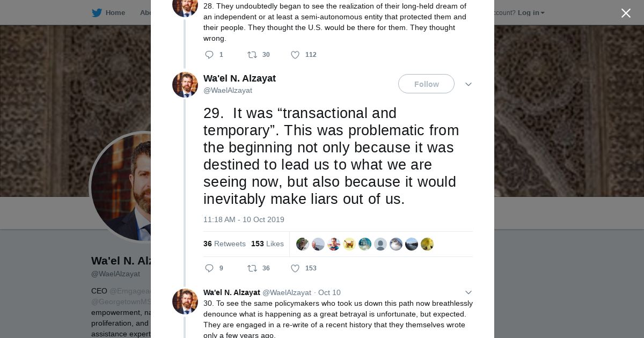644x338 pixels.
Task: Click last liker avatar in likes row
Action: (x=427, y=244)
